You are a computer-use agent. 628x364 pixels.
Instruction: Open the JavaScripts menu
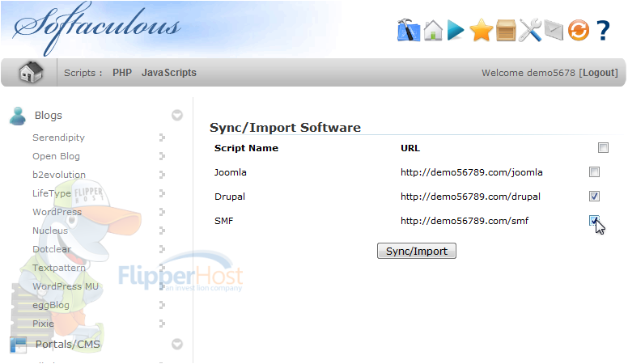(169, 73)
